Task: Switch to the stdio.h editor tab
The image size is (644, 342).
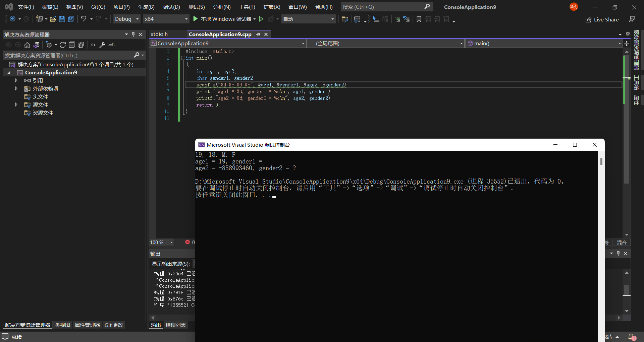Action: (159, 34)
